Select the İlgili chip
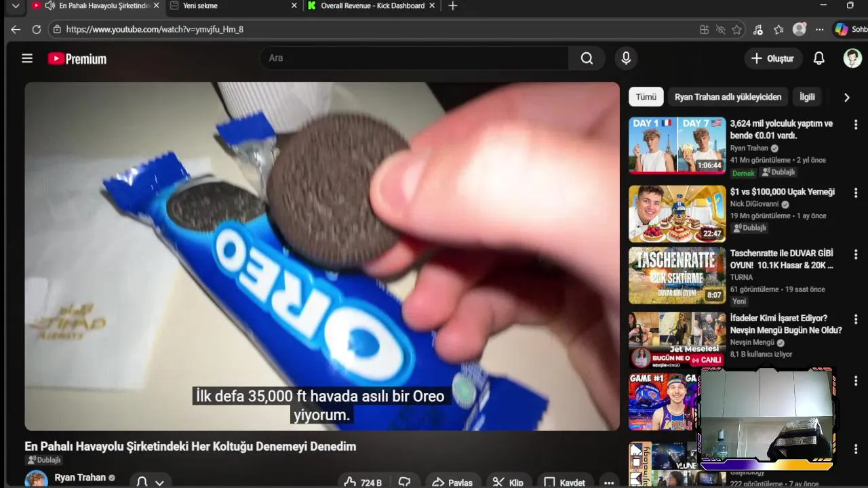 pyautogui.click(x=807, y=97)
